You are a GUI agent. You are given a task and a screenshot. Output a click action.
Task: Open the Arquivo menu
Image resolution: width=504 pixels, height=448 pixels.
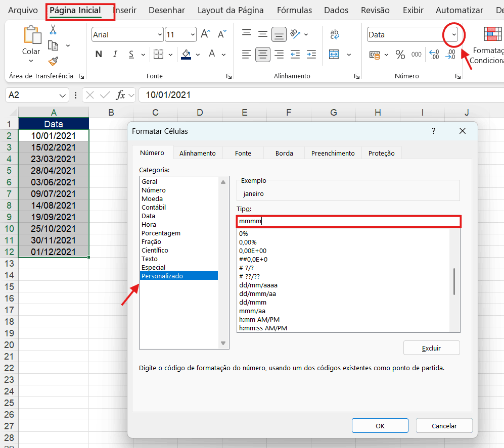coord(23,10)
